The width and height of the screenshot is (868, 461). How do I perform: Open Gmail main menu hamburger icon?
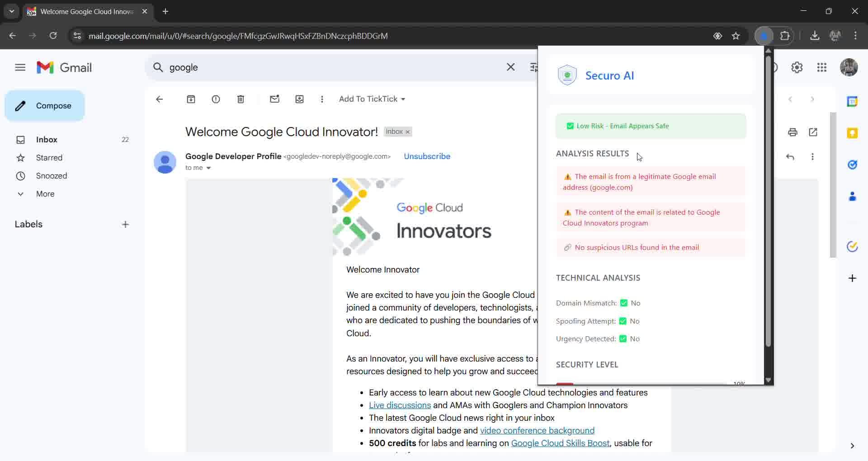coord(20,68)
